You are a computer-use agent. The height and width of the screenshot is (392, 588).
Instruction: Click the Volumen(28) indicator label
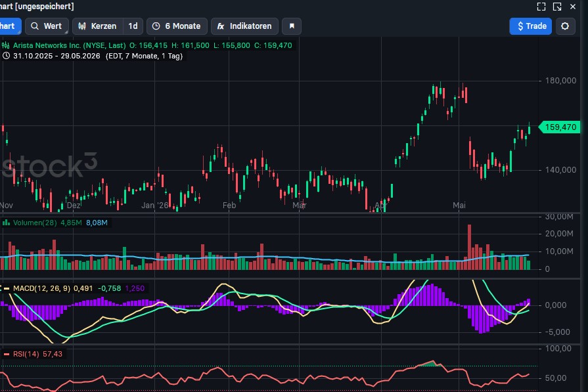coord(35,223)
